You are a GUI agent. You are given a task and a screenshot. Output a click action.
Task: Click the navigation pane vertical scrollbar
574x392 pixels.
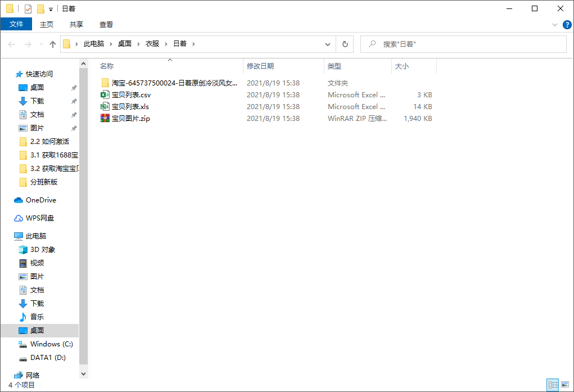coord(84,225)
